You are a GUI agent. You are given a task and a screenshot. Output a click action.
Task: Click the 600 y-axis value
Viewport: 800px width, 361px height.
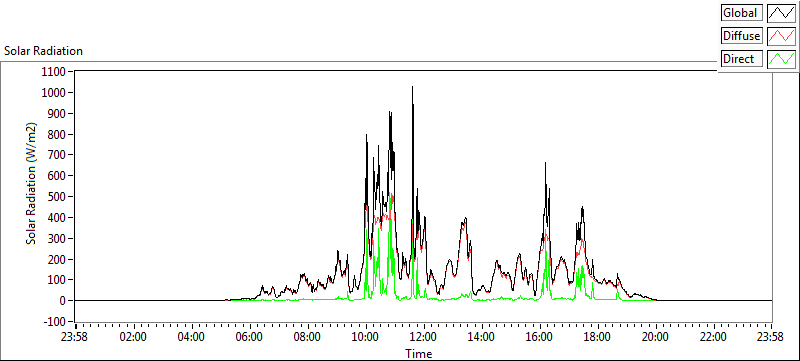58,176
